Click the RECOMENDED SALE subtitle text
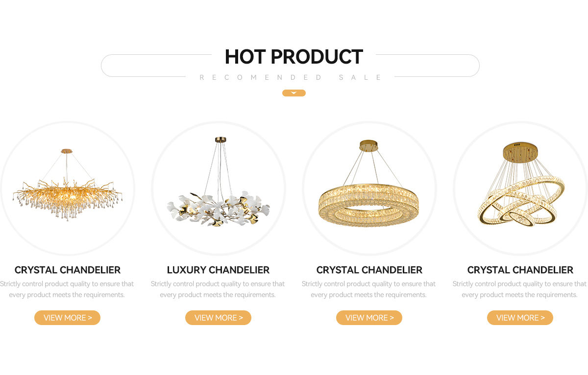 291,77
